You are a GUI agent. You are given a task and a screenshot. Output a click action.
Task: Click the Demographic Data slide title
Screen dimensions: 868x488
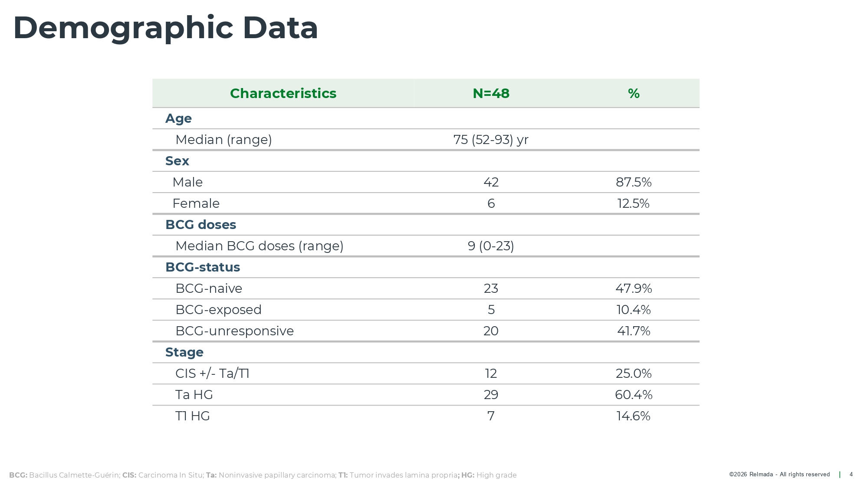[x=165, y=28]
